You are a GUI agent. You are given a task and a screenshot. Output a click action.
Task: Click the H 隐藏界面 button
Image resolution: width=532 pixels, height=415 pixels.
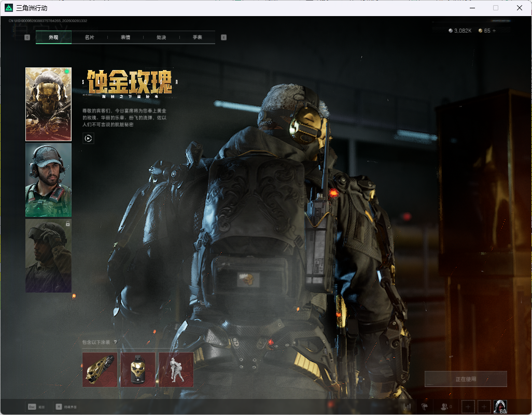tap(66, 407)
